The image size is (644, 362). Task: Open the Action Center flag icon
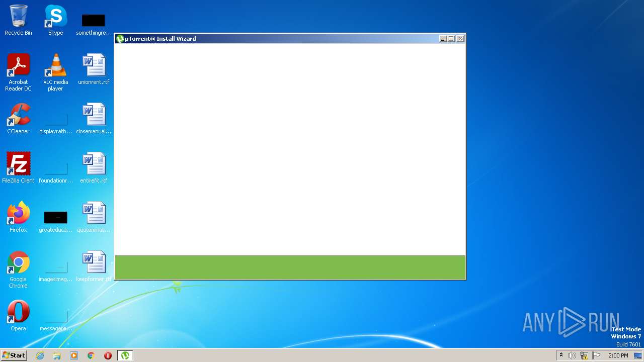tap(596, 355)
